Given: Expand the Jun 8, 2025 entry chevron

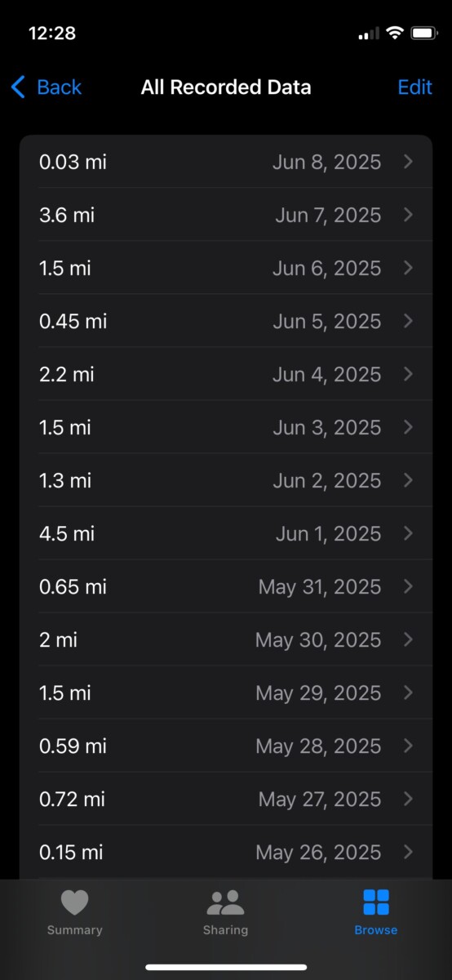Looking at the screenshot, I should click(409, 162).
